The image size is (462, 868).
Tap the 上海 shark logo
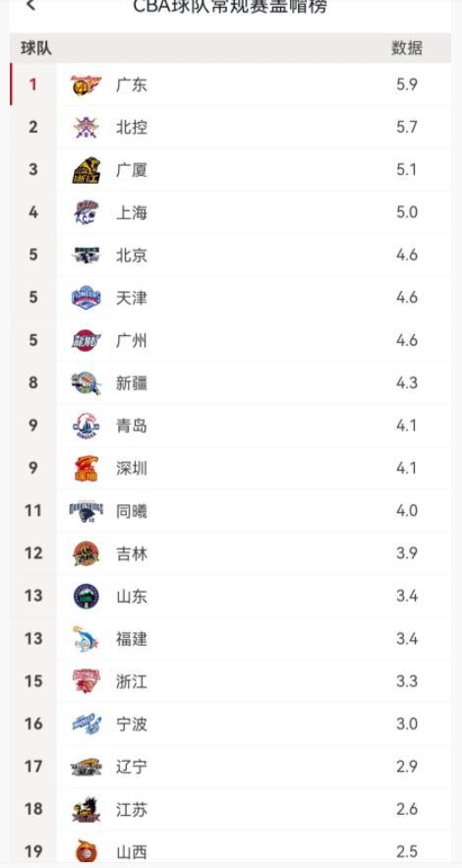[87, 212]
